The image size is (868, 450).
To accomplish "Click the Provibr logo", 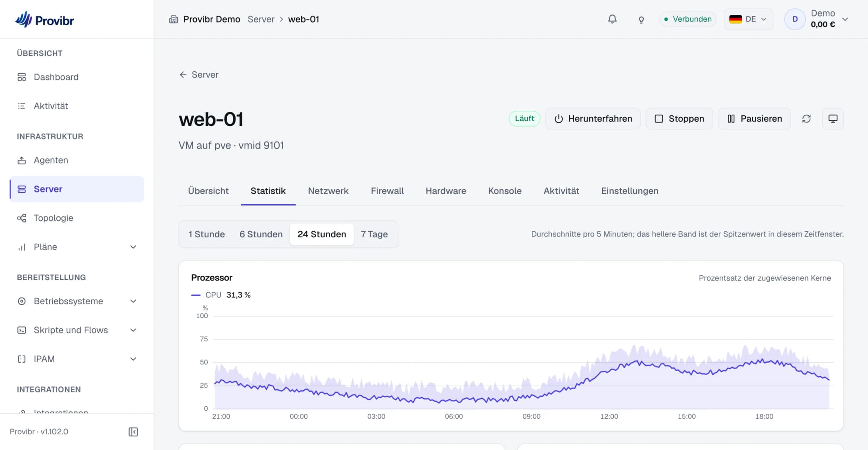I will pos(45,19).
